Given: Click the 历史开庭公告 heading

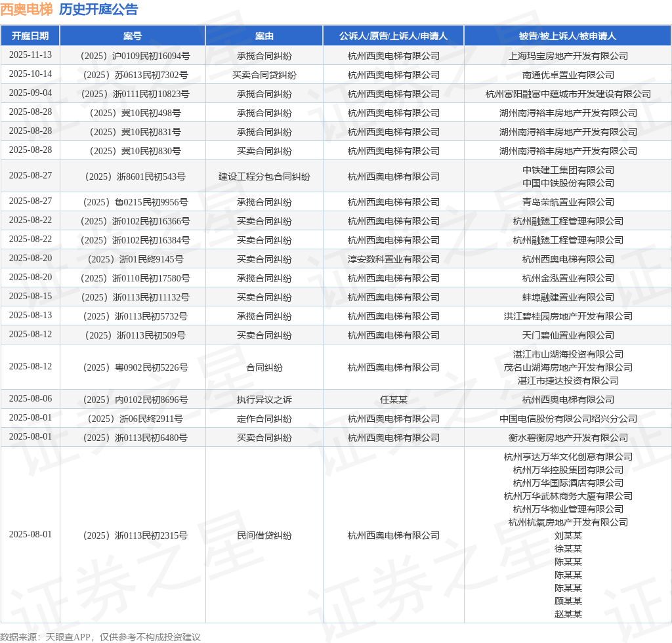Looking at the screenshot, I should click(98, 9).
